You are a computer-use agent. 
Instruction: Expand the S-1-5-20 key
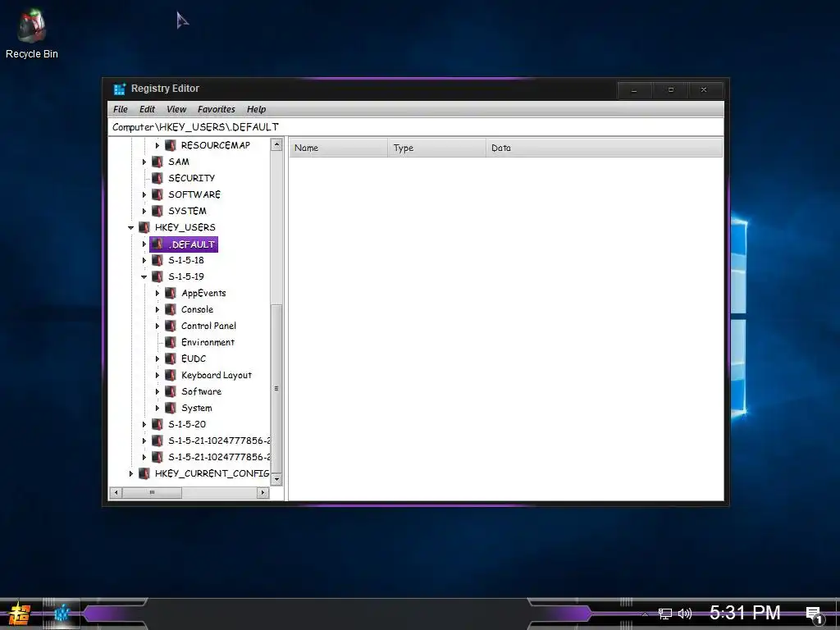(144, 424)
